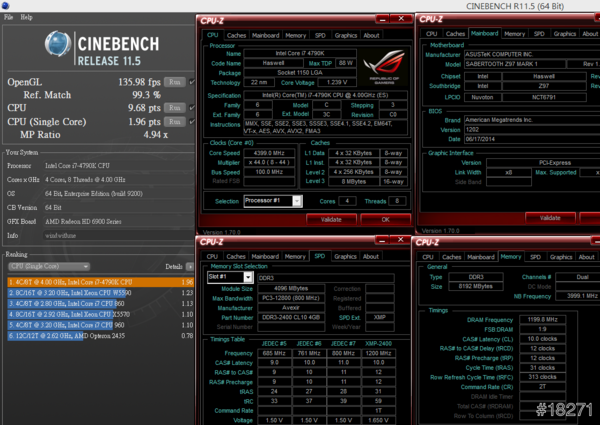Run the CPU benchmark
600x425 pixels.
pos(175,108)
